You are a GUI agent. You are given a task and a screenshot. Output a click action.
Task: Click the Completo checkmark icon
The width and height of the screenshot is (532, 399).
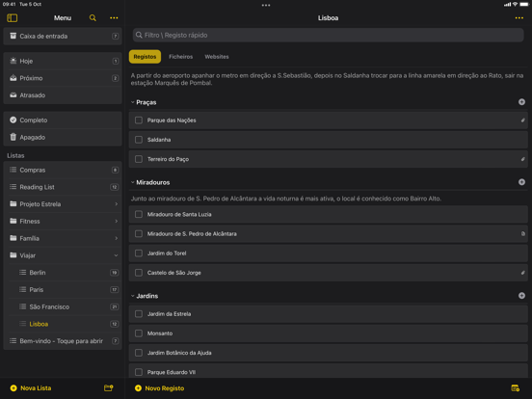coord(13,120)
